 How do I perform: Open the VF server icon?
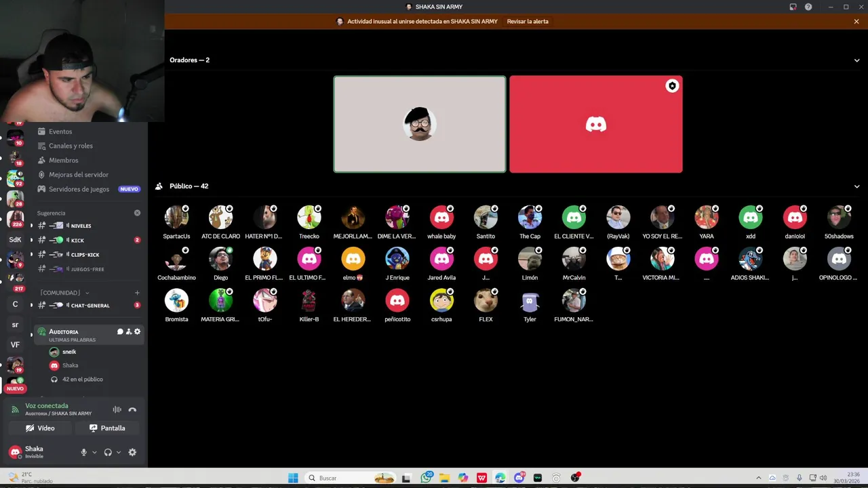pyautogui.click(x=15, y=345)
